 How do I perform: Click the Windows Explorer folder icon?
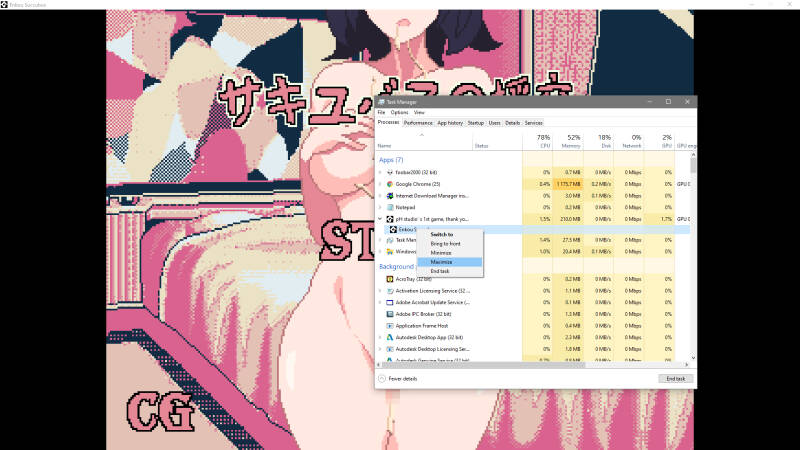(x=390, y=252)
